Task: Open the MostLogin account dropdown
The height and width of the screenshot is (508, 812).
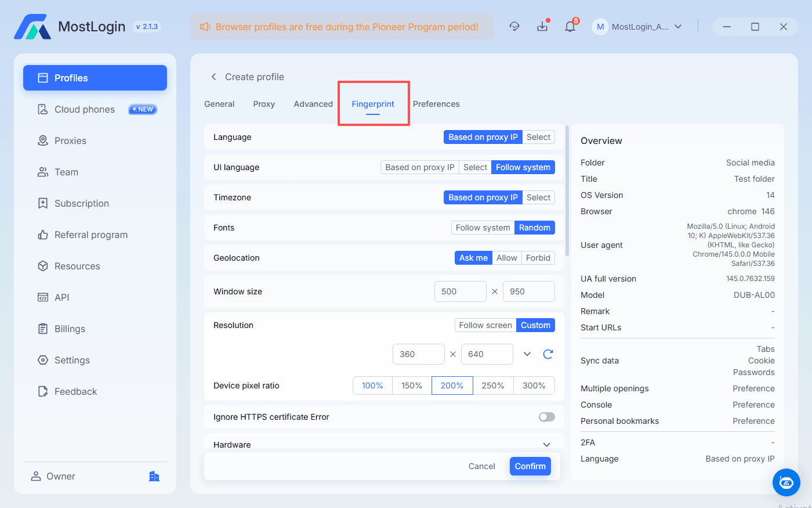Action: tap(638, 27)
